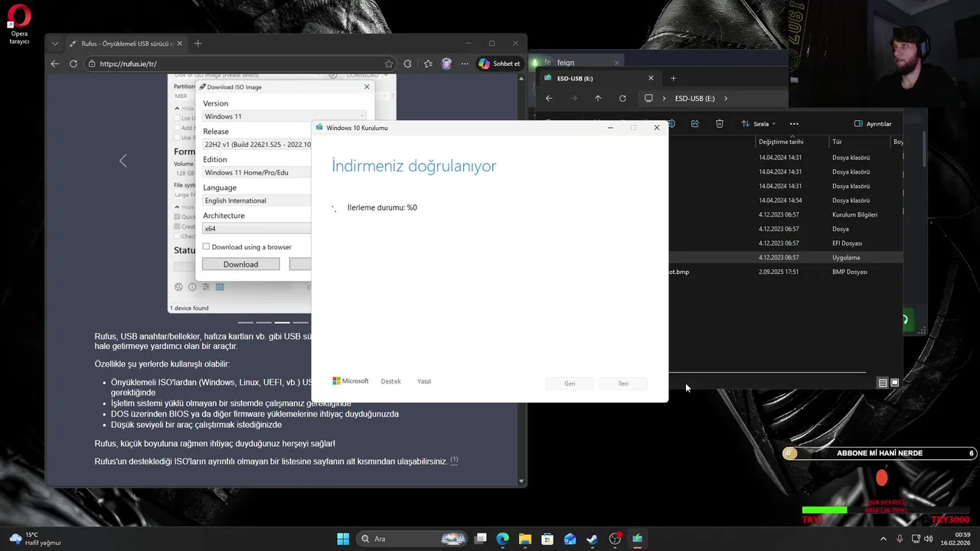Switch Explorer to large icons view
The height and width of the screenshot is (551, 980).
tap(895, 383)
